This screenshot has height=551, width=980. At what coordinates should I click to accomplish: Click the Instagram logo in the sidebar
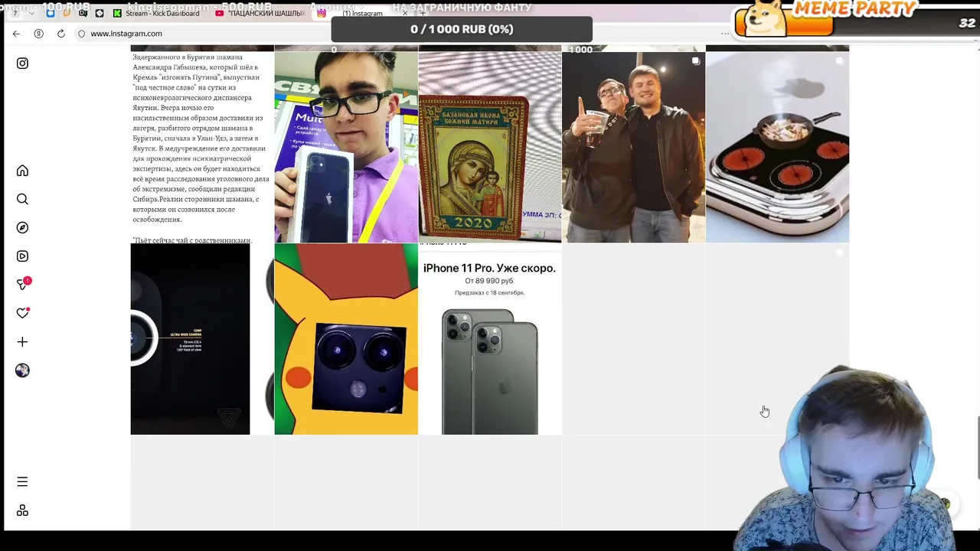(22, 64)
